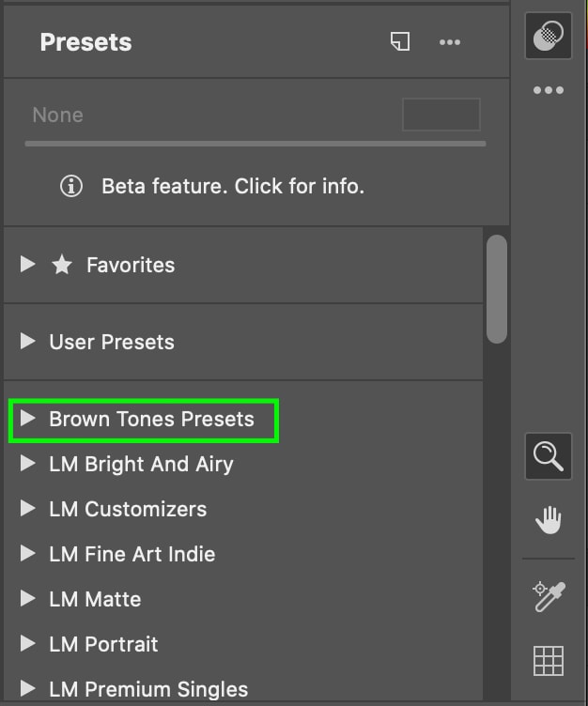Click the preset amount slider track
The width and height of the screenshot is (588, 706).
[255, 144]
